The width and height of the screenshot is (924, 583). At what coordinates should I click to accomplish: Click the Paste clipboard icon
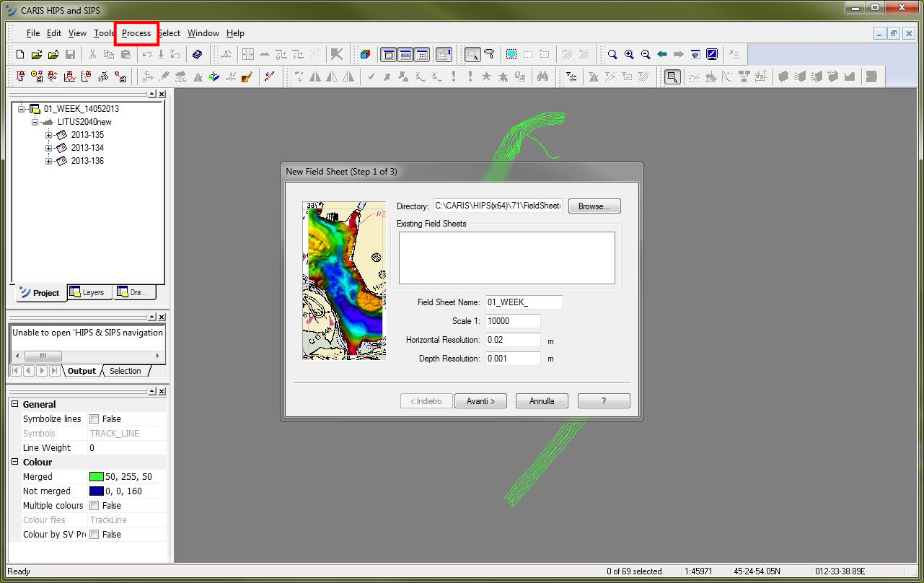click(126, 54)
